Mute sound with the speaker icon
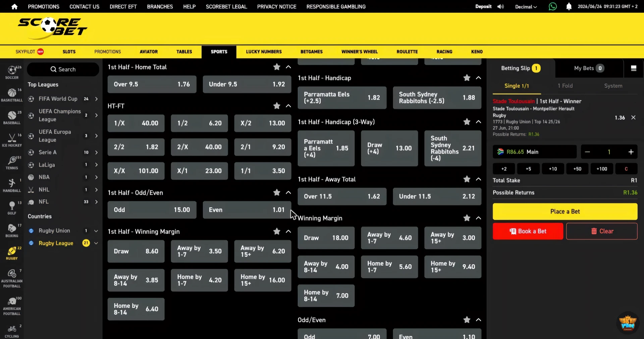This screenshot has width=644, height=339. tap(500, 7)
